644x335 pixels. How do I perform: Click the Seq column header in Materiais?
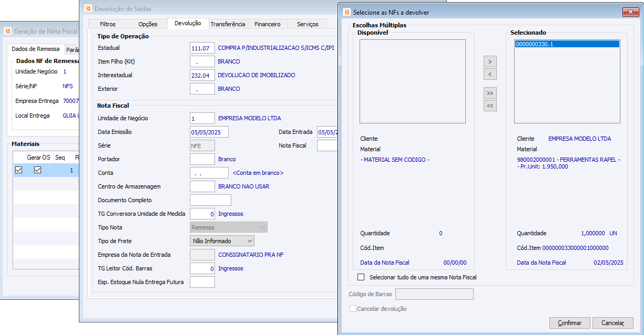click(x=60, y=158)
